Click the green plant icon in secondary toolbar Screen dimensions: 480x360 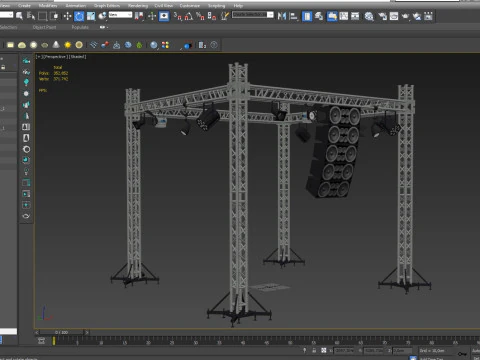(x=139, y=45)
